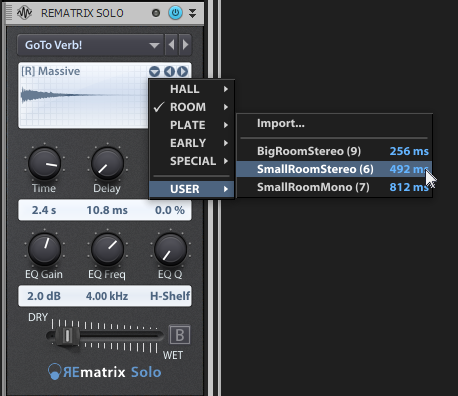Click the DRY/WET mix slider handle

point(67,336)
